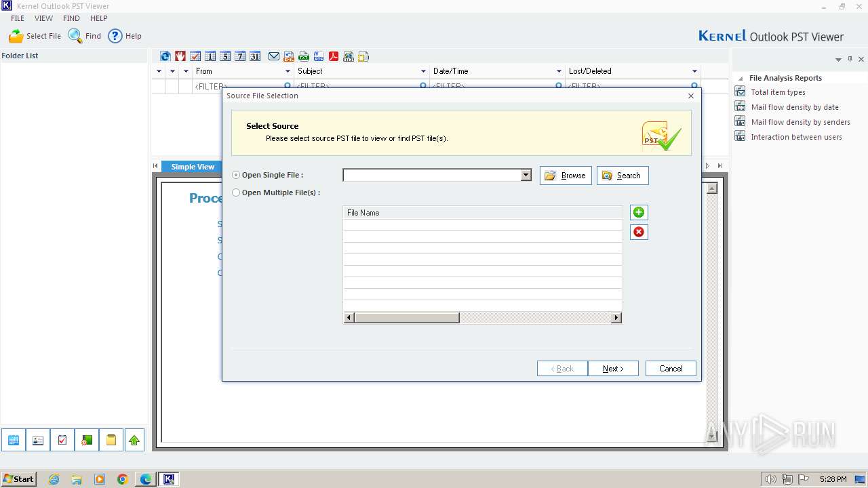Viewport: 868px width, 488px height.
Task: Select Open Single File radio button
Action: (236, 175)
